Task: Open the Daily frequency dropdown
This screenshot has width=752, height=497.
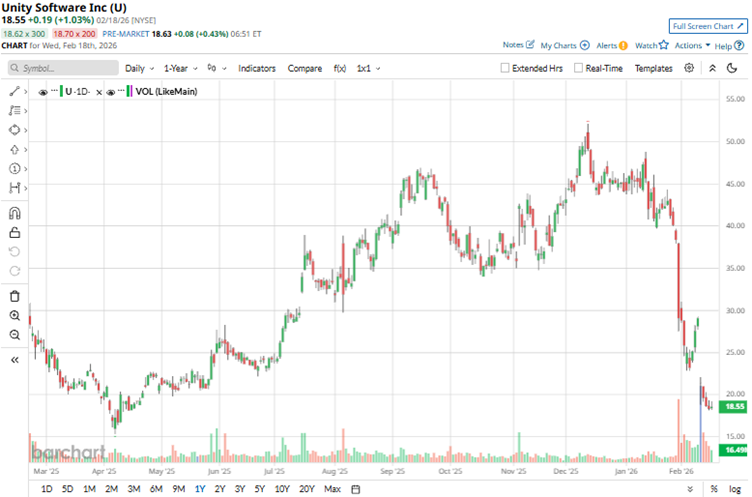Action: 140,69
